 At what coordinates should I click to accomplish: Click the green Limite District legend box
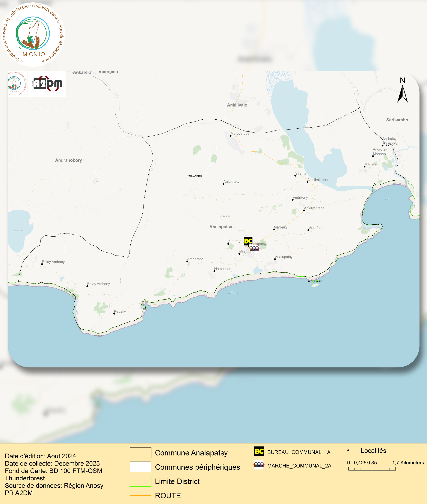pos(141,481)
